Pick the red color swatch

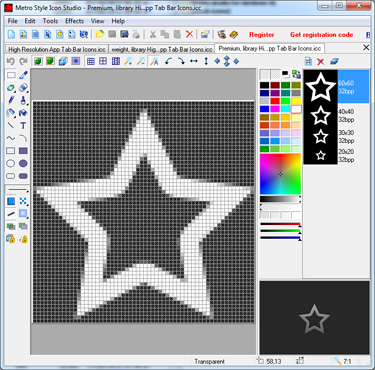(x=275, y=101)
